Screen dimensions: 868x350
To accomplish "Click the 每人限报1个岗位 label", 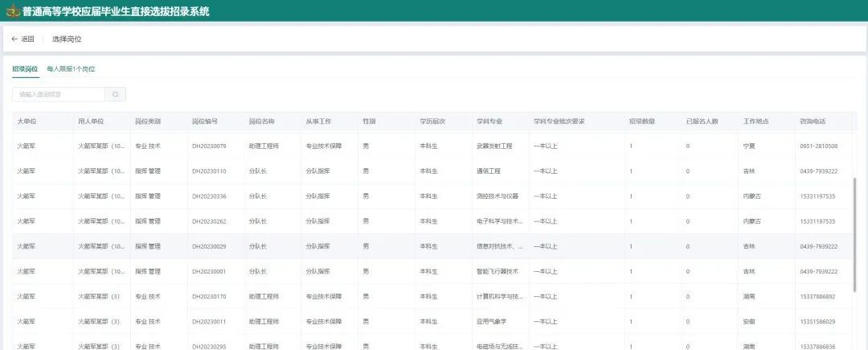I will [71, 69].
